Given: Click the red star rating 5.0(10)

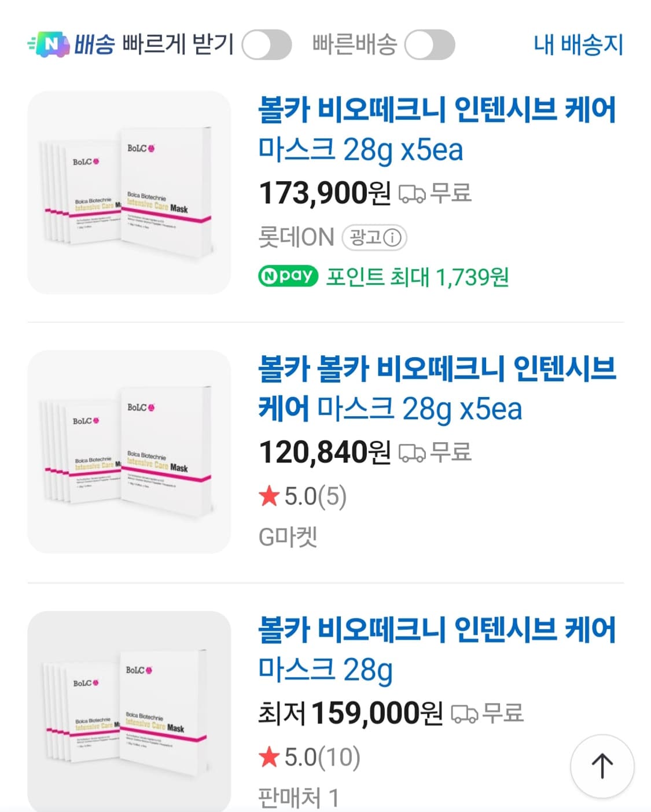Looking at the screenshot, I should [270, 756].
